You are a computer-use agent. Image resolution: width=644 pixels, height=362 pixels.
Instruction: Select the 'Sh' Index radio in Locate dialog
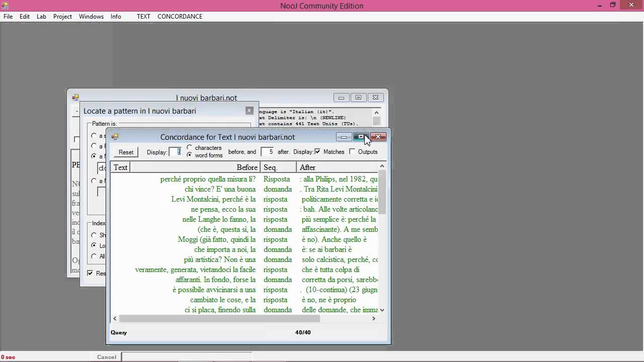tap(94, 235)
